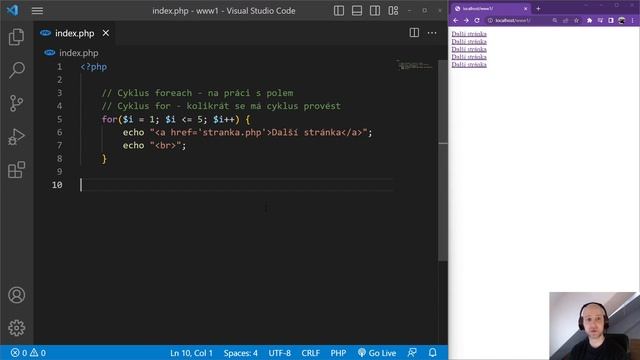
Task: Click the site info icon in address bar
Action: (x=490, y=20)
